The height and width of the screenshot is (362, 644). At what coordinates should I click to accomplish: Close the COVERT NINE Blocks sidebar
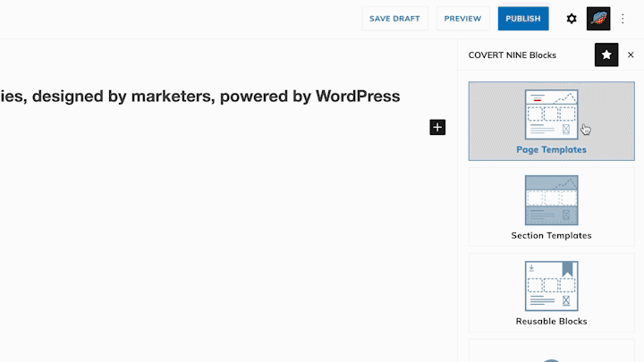click(631, 55)
